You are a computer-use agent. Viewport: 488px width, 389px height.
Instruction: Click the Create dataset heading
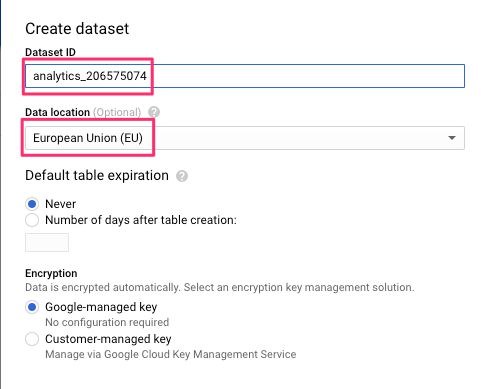point(77,29)
